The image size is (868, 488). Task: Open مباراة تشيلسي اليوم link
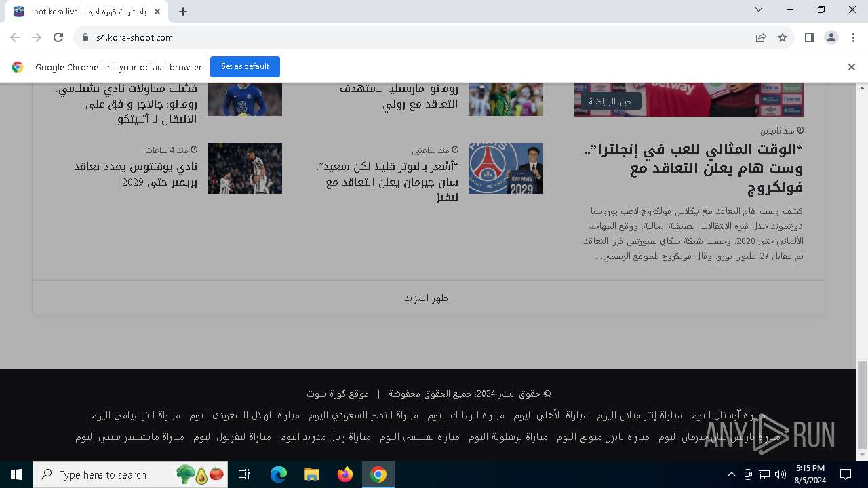pyautogui.click(x=420, y=437)
